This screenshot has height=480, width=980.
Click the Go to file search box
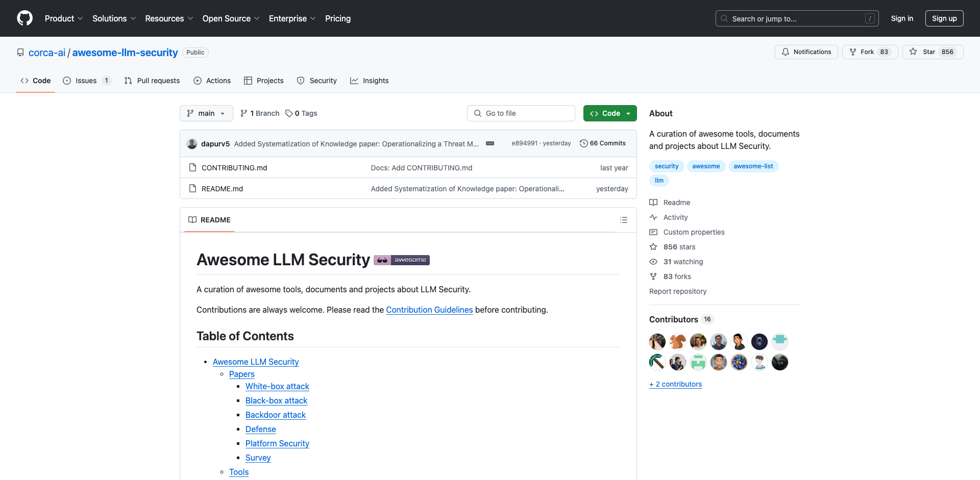tap(521, 113)
